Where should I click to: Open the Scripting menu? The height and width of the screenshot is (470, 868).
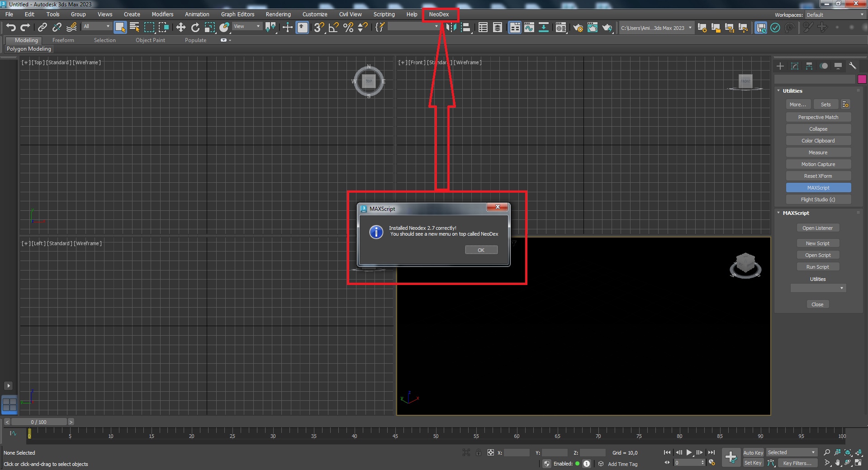(384, 14)
